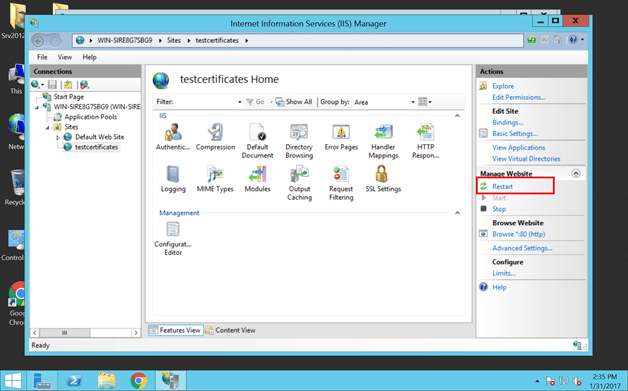Open Request Filtering feature
Viewport: 628px width, 391px height.
point(341,183)
